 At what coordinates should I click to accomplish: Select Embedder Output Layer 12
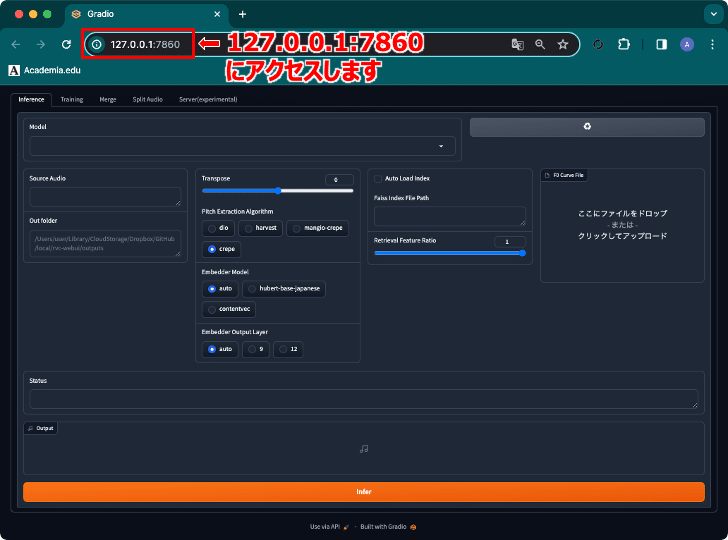288,349
